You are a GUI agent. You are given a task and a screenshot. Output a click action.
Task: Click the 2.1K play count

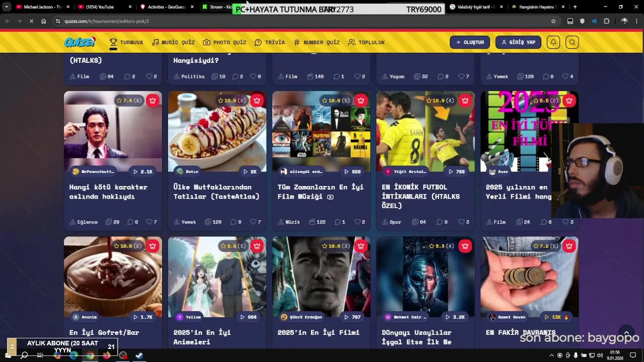143,171
